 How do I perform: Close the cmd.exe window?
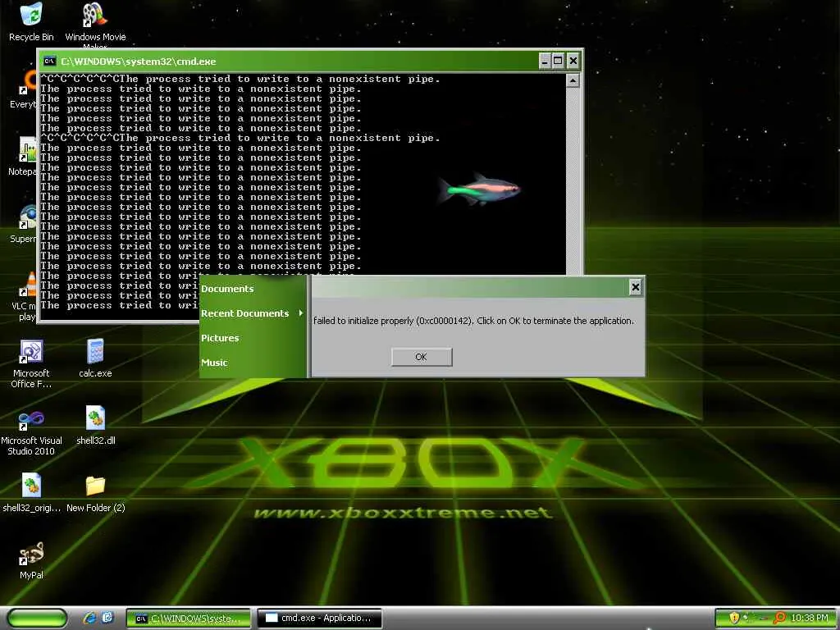(x=573, y=61)
